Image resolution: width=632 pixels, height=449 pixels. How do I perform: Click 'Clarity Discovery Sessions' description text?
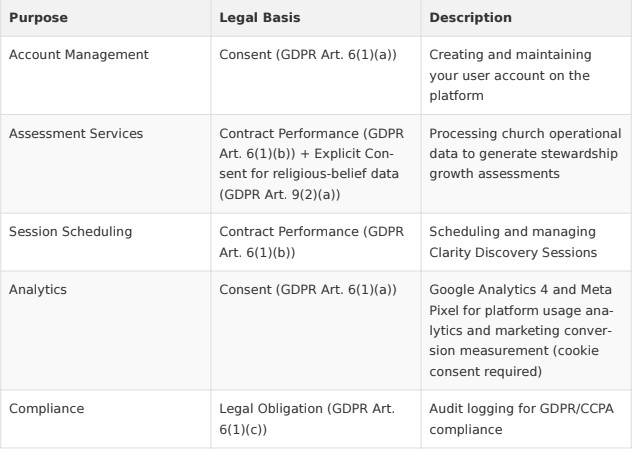[513, 253]
